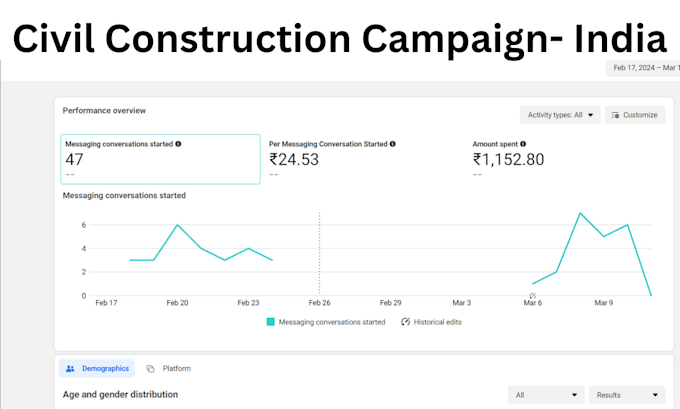Viewport: 680px width, 409px height.
Task: Select the Messaging conversations started metric card
Action: [x=160, y=160]
